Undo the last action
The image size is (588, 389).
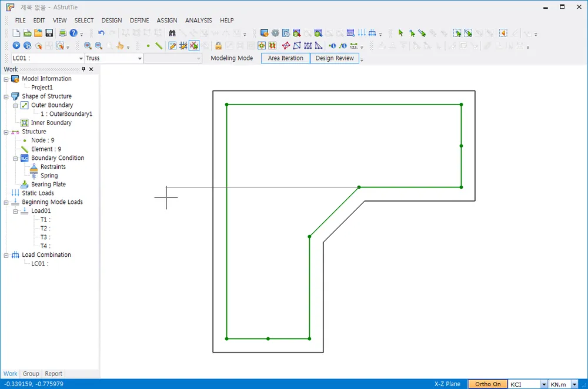tap(101, 33)
